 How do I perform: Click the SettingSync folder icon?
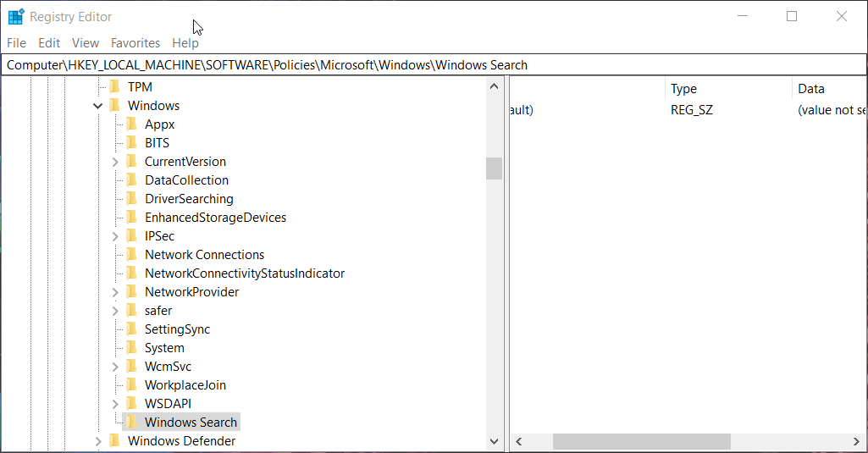(x=132, y=329)
